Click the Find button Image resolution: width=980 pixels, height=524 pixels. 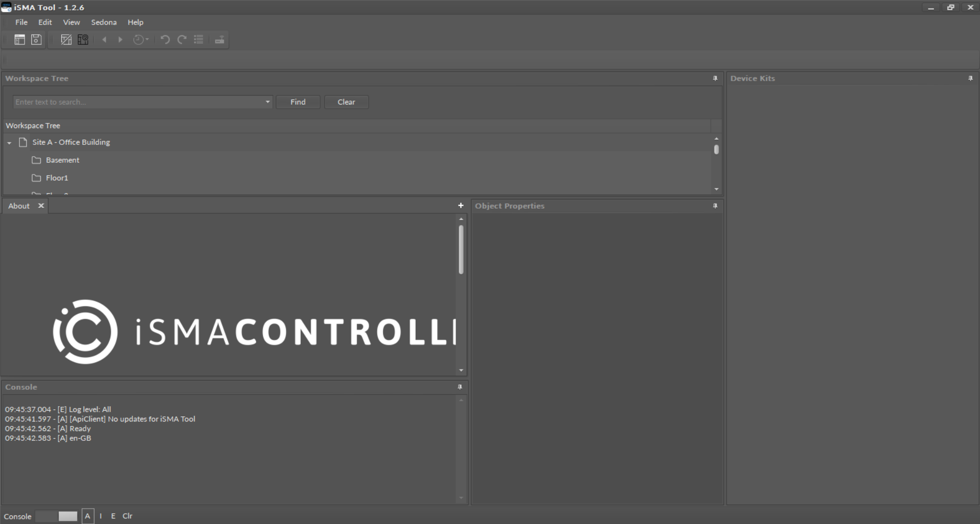click(x=298, y=102)
